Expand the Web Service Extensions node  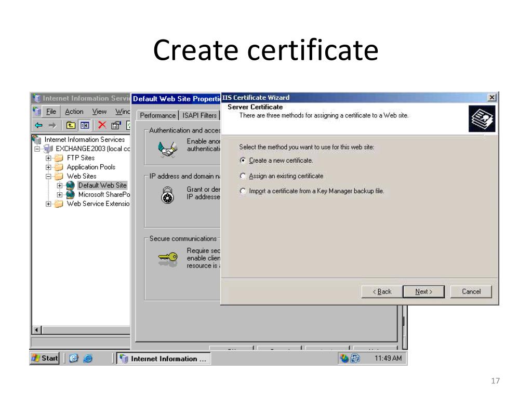(x=48, y=204)
